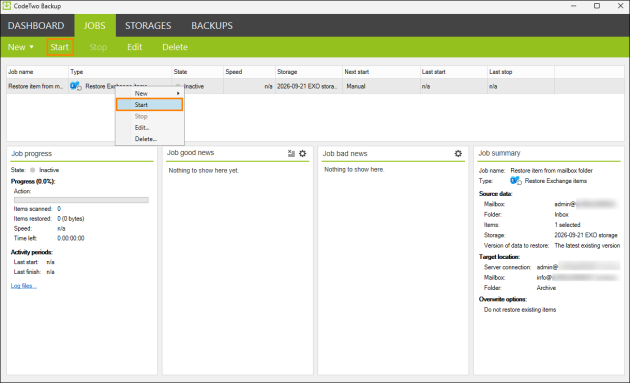The image size is (630, 383).
Task: Click the Restore Exchange items job type icon
Action: (76, 86)
